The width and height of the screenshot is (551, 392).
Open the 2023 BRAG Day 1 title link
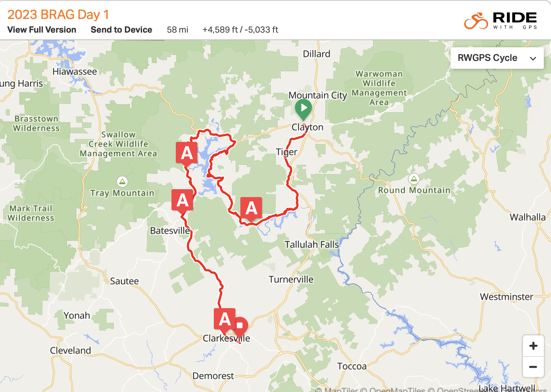pyautogui.click(x=58, y=15)
